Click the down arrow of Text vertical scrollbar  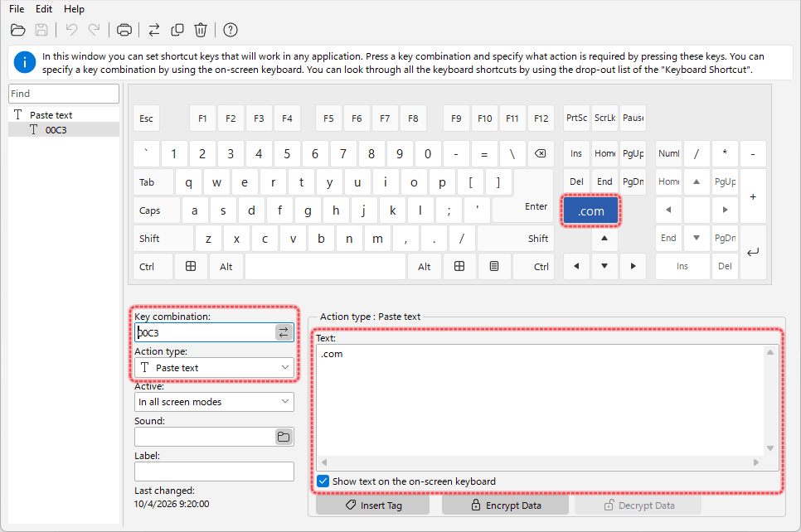tap(769, 448)
